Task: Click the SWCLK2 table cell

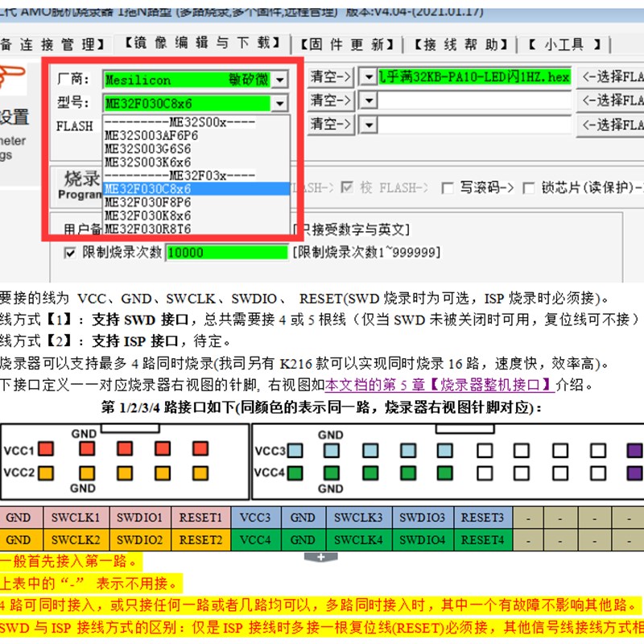Action: point(76,539)
